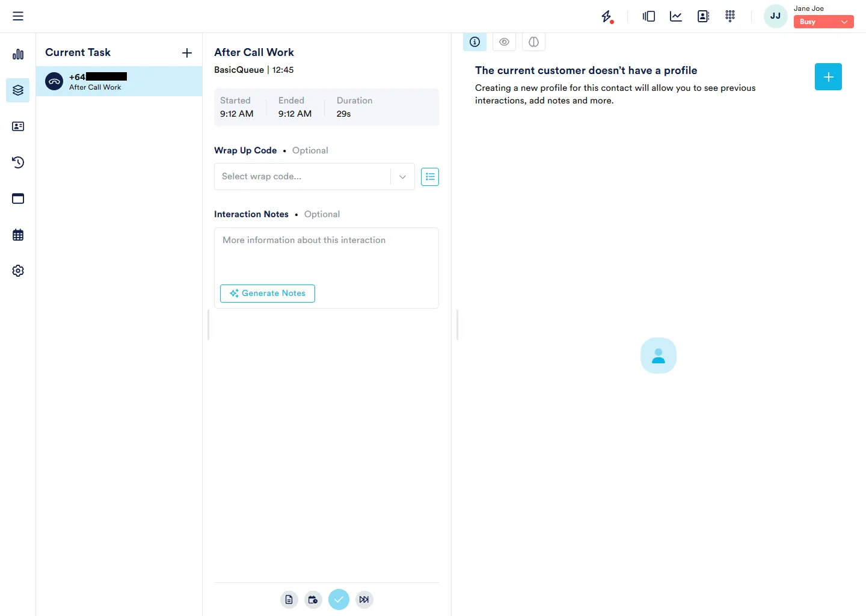The height and width of the screenshot is (616, 866).
Task: Select the Current Task layers icon
Action: 18,90
